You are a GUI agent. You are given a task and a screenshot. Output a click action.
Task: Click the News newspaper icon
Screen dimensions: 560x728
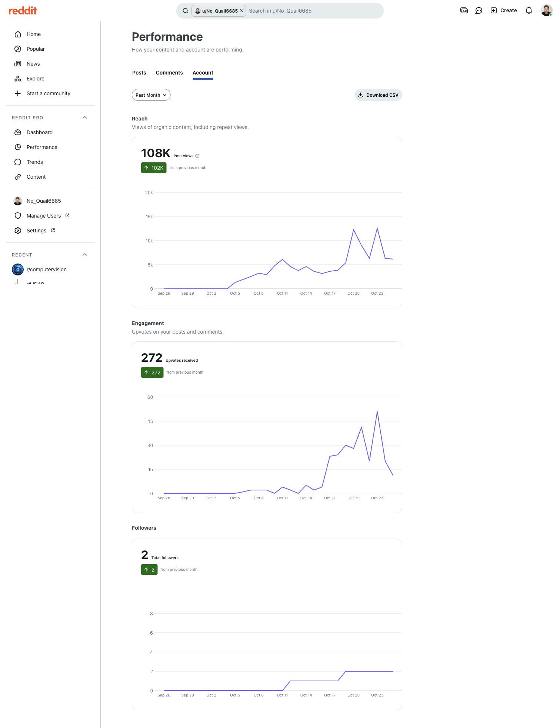pyautogui.click(x=18, y=64)
